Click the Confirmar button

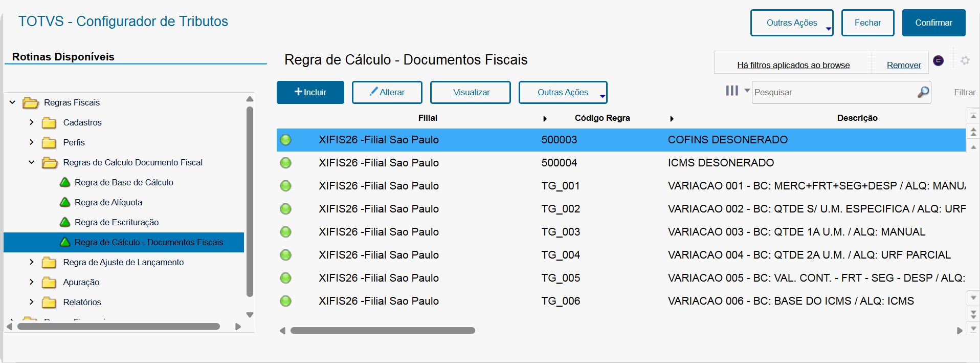point(933,23)
